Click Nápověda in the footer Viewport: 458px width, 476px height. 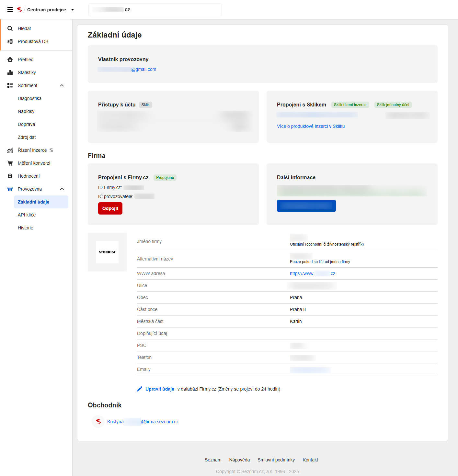tap(239, 460)
